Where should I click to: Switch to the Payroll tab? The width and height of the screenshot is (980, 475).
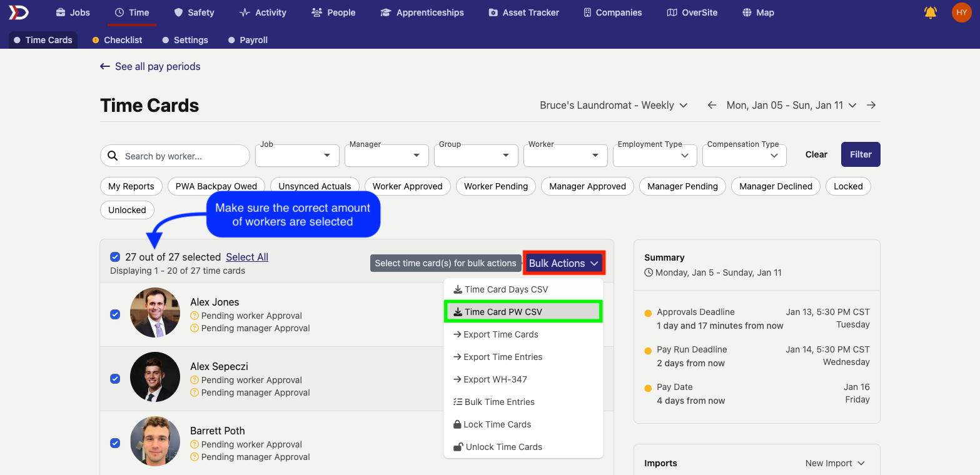pyautogui.click(x=253, y=40)
